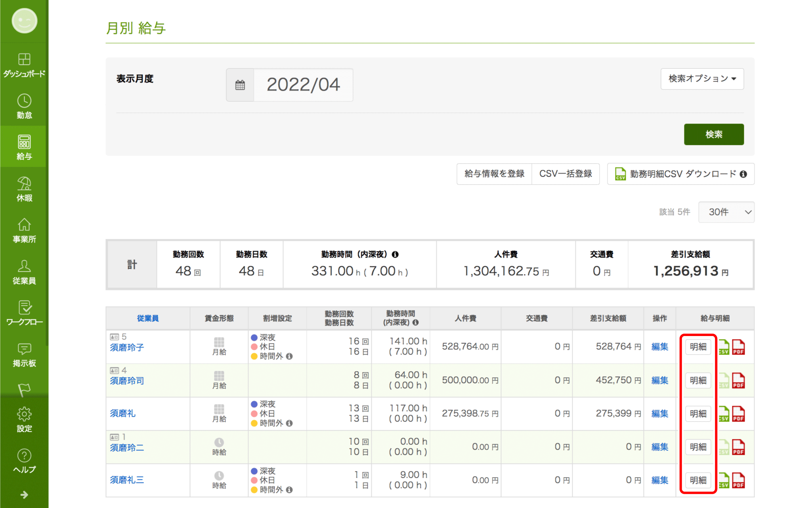Click the CSV一括登録 button
Viewport: 812px width, 508px height.
tap(566, 174)
